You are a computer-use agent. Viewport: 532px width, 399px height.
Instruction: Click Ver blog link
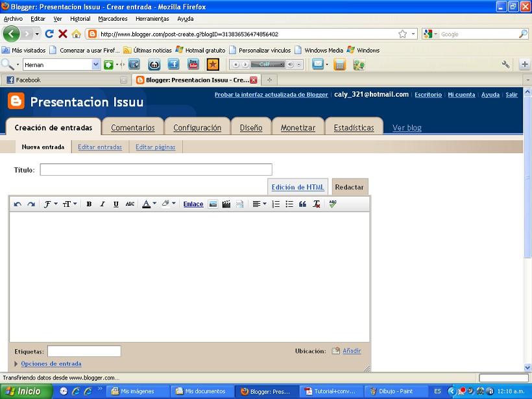[x=407, y=128]
